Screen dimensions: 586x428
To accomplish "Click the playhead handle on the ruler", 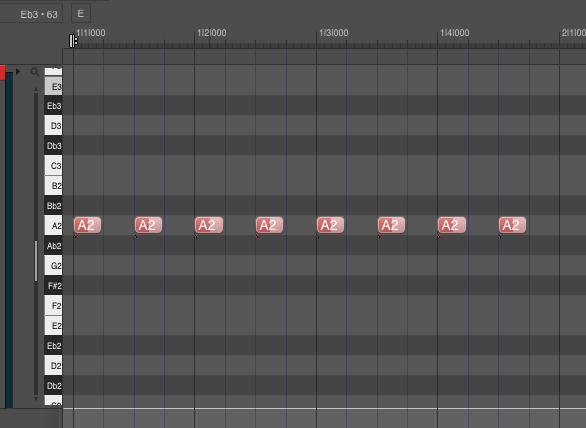I will pyautogui.click(x=73, y=41).
